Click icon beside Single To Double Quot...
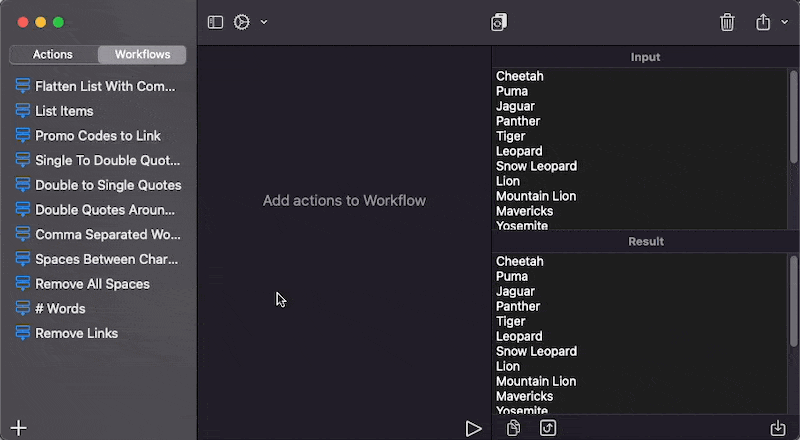Viewport: 800px width, 440px height. 23,160
